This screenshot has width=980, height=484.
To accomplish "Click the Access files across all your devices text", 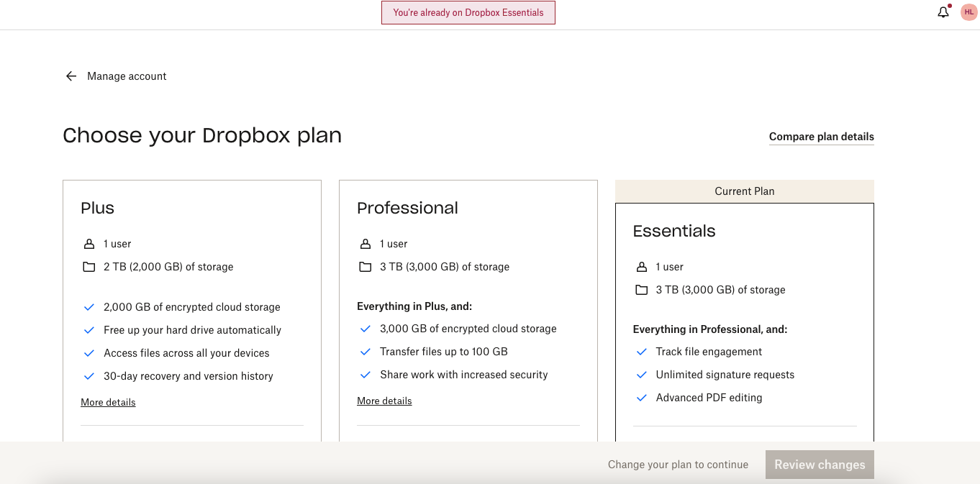I will pyautogui.click(x=186, y=353).
